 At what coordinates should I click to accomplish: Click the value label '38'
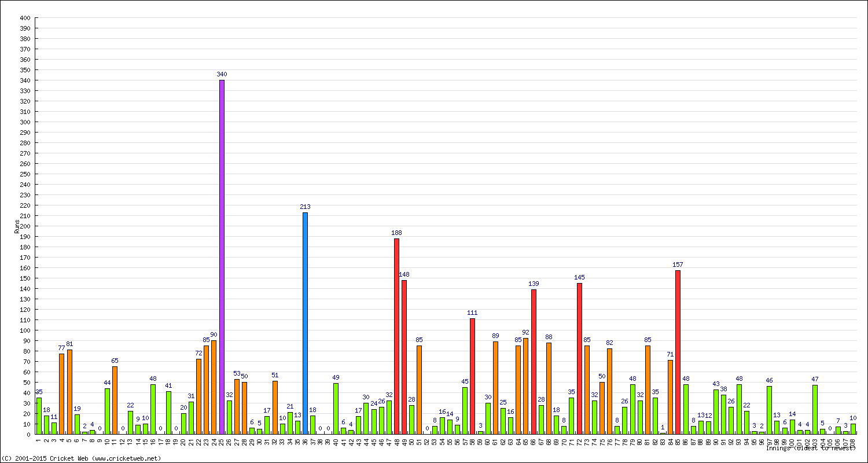point(723,389)
